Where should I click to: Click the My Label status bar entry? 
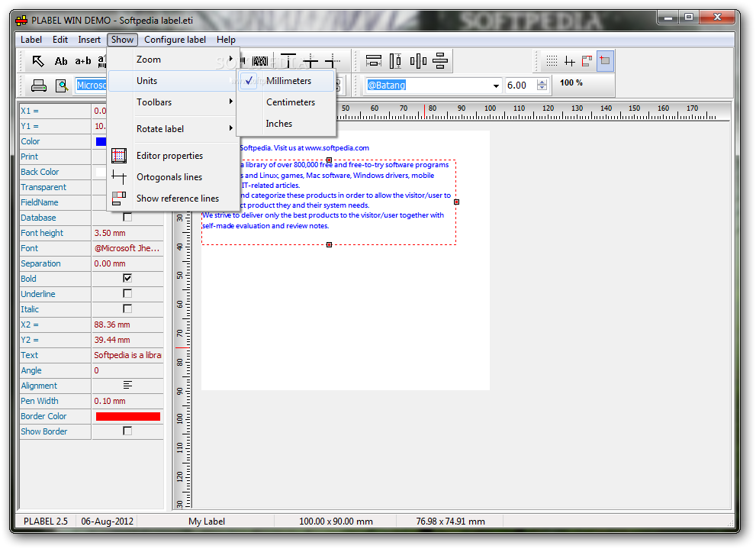tap(207, 521)
